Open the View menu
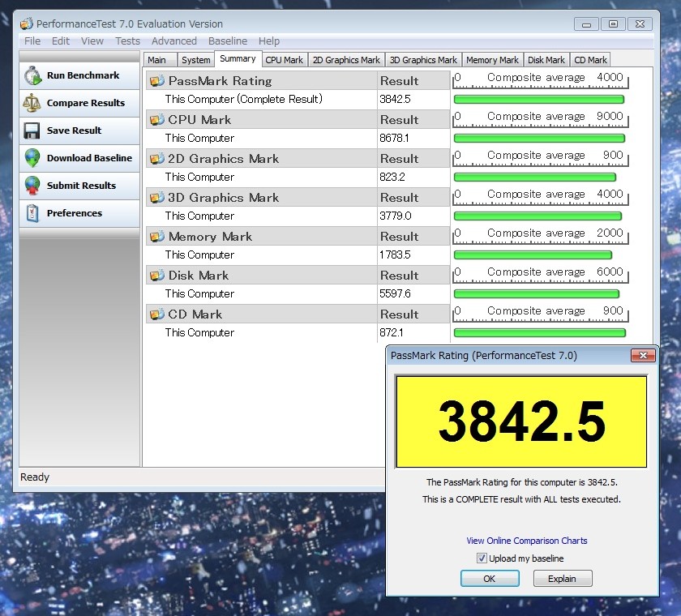This screenshot has height=616, width=681. pos(92,41)
